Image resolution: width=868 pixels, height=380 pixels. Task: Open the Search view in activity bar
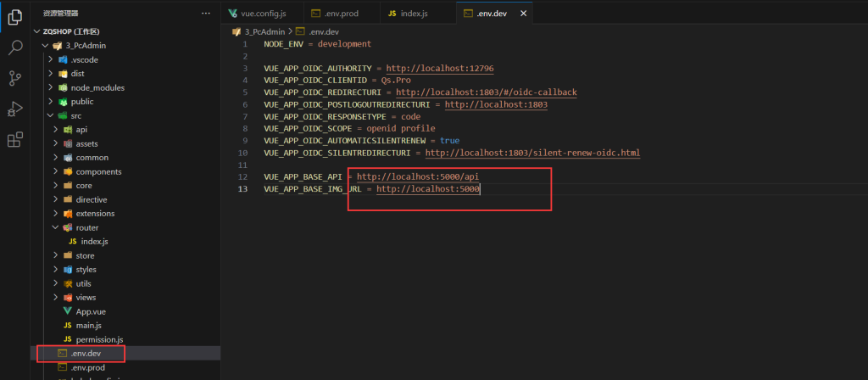pos(14,47)
